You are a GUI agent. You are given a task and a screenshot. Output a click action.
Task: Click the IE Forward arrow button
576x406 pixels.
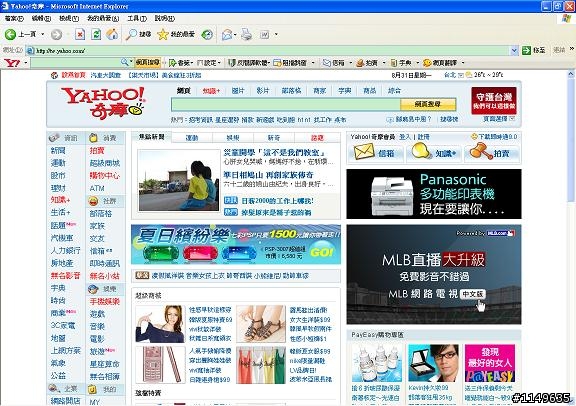56,35
